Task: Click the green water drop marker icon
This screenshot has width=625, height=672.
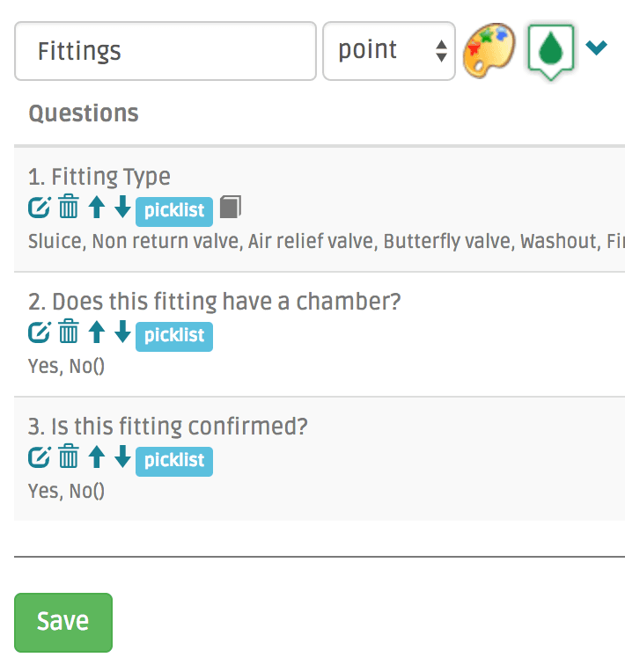Action: click(x=550, y=49)
